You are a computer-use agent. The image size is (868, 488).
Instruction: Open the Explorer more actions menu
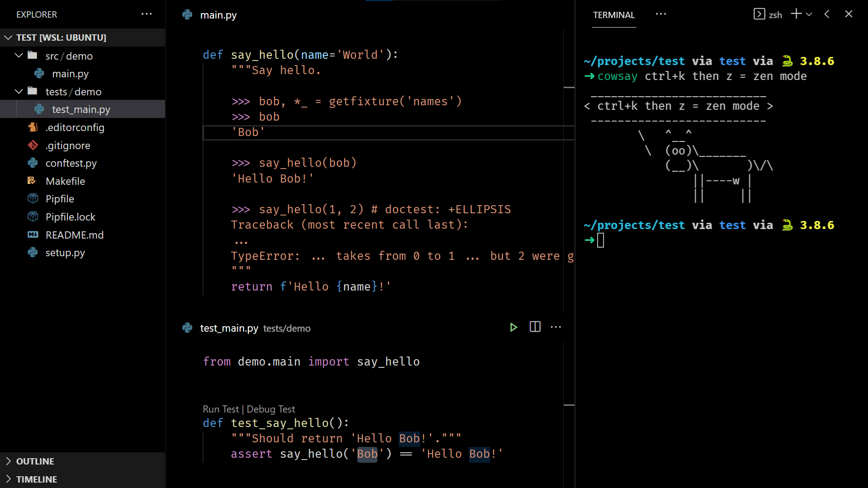tap(146, 14)
